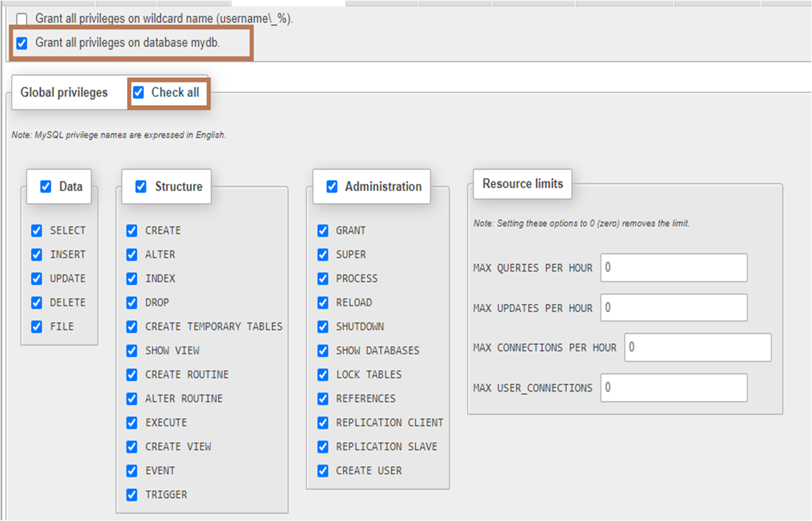
Task: Uncheck the CREATE USER privilege
Action: (323, 470)
